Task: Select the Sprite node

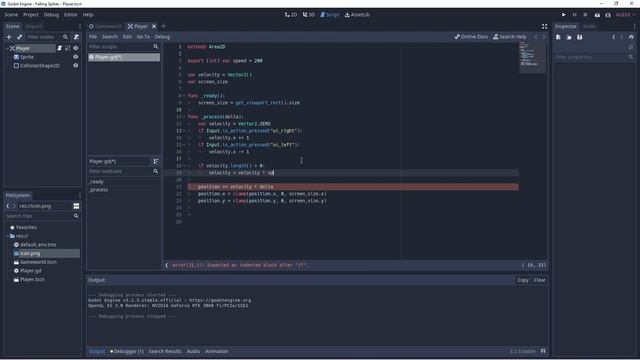Action: (x=27, y=57)
